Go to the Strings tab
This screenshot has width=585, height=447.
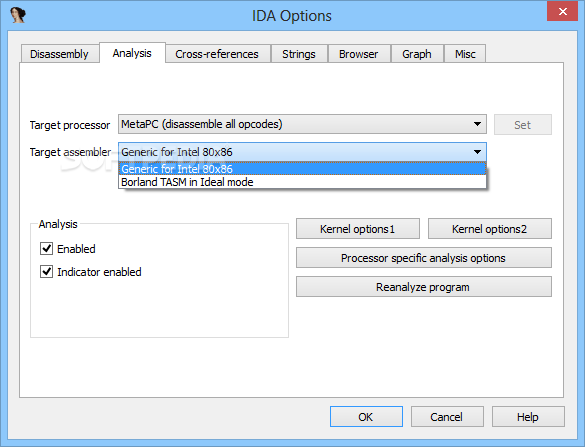click(299, 54)
